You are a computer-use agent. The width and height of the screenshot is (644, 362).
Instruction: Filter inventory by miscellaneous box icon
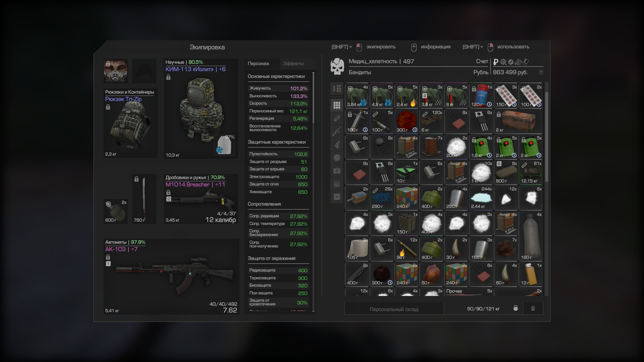pos(337,197)
